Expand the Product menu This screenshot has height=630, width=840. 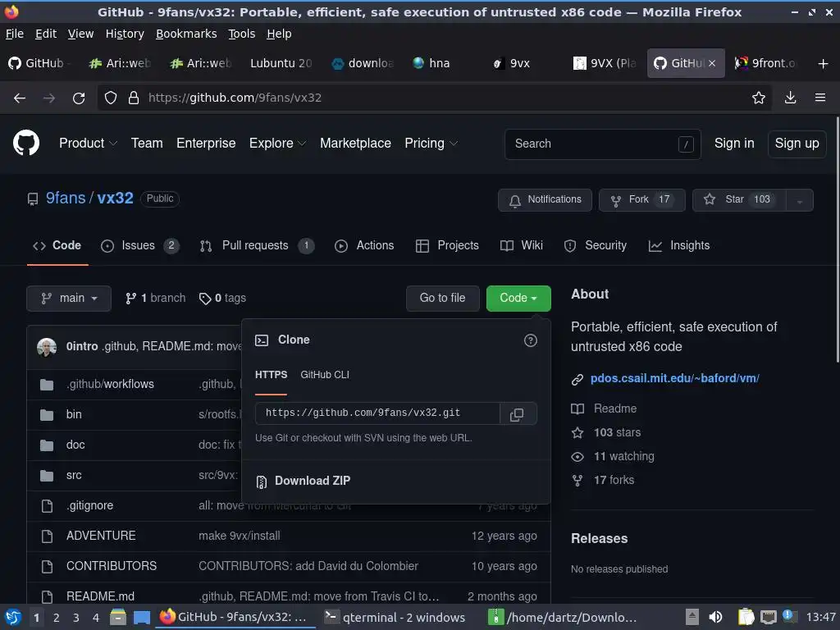click(x=88, y=143)
